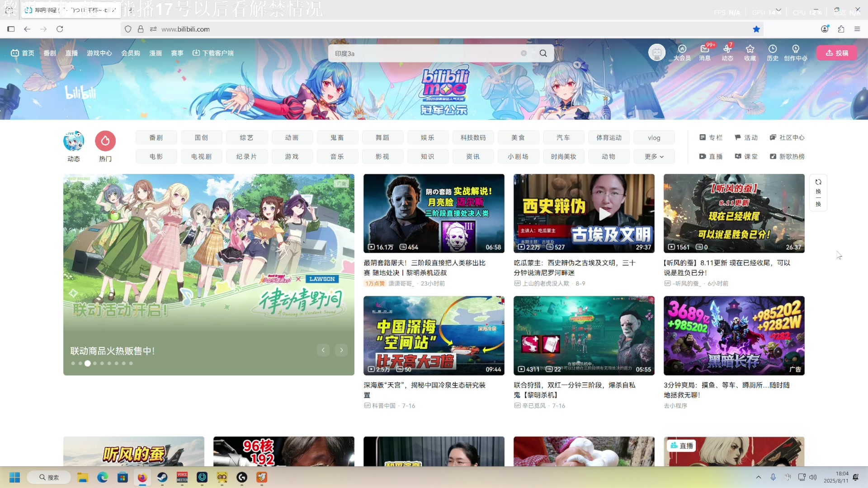Screen dimensions: 868x488
Task: Click the Windows Start button
Action: click(x=14, y=477)
